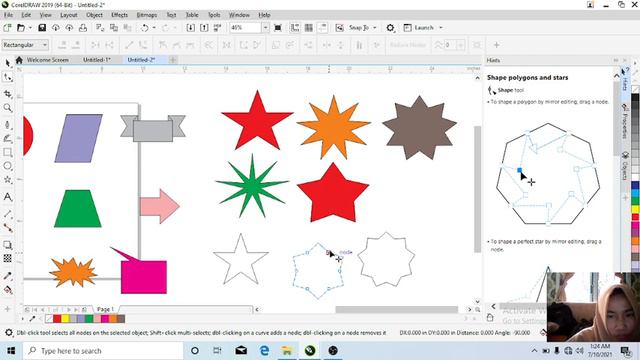Open the undo history dropdown arrow

(154, 28)
